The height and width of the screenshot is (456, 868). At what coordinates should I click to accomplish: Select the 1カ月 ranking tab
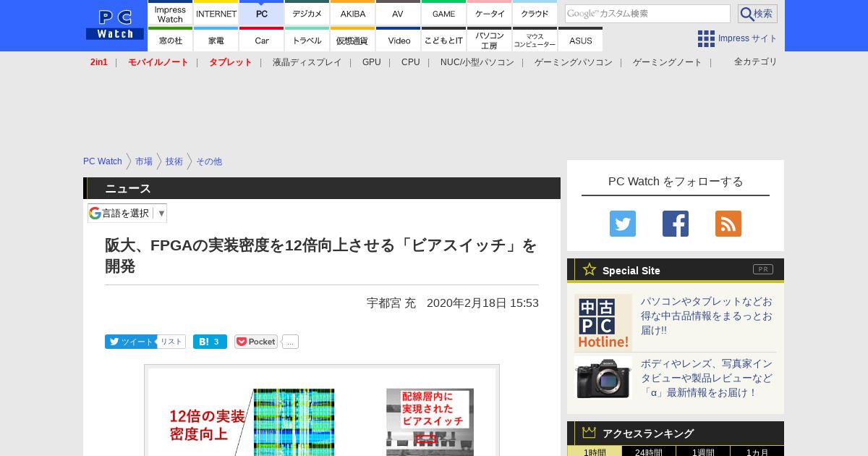click(x=757, y=452)
